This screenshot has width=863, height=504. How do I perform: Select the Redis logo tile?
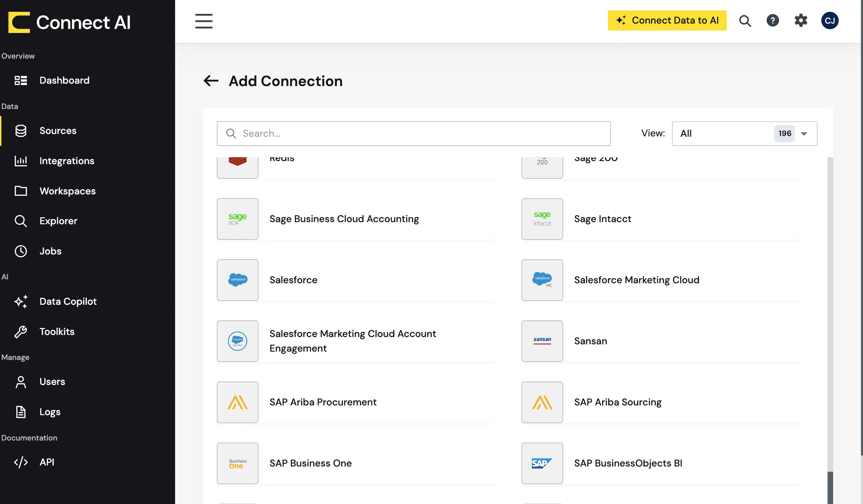(x=238, y=168)
